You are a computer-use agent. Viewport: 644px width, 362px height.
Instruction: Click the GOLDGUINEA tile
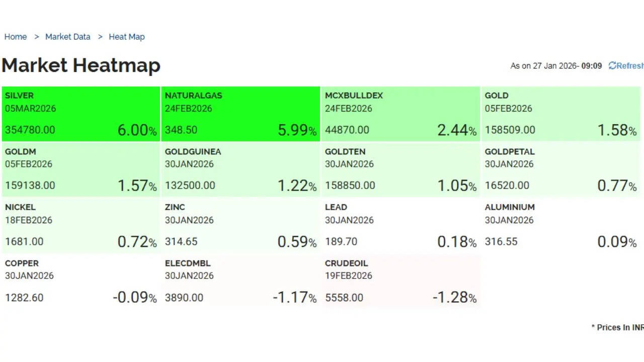point(240,169)
